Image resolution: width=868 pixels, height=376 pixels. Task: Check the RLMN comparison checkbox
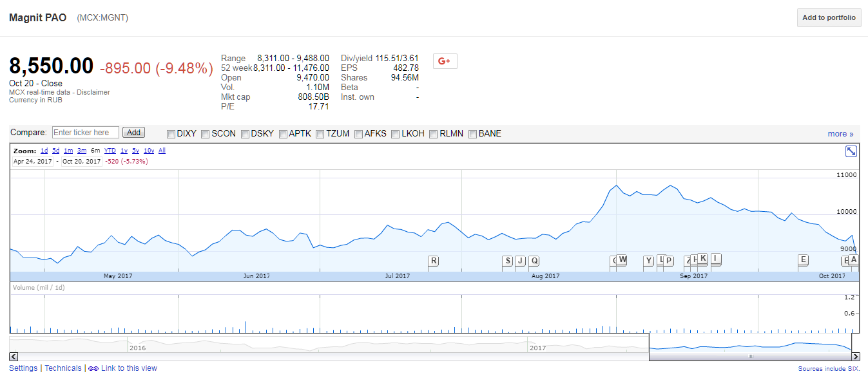click(434, 134)
